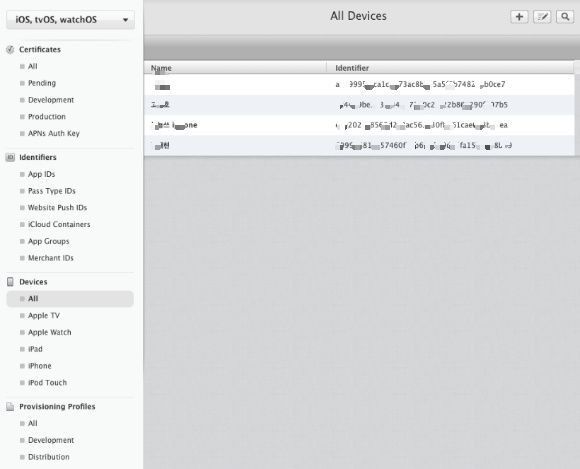
Task: Open Provisioning Profiles section heading
Action: click(57, 406)
